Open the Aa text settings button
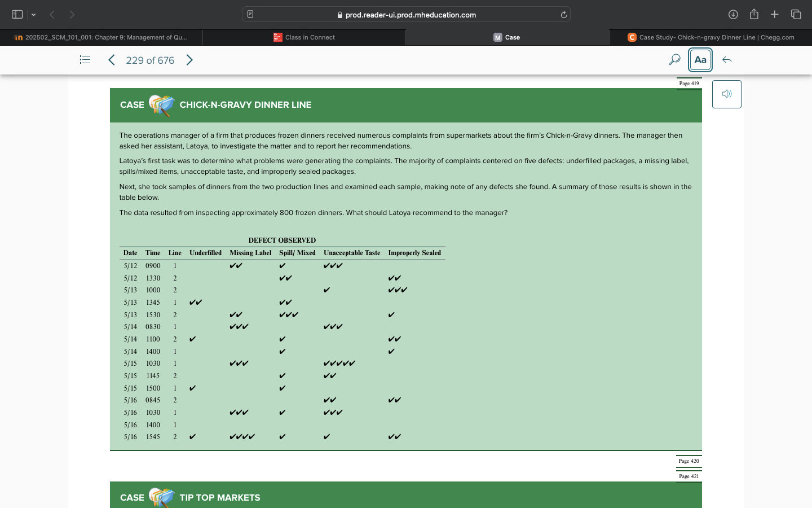Viewport: 812px width, 508px height. pos(700,60)
